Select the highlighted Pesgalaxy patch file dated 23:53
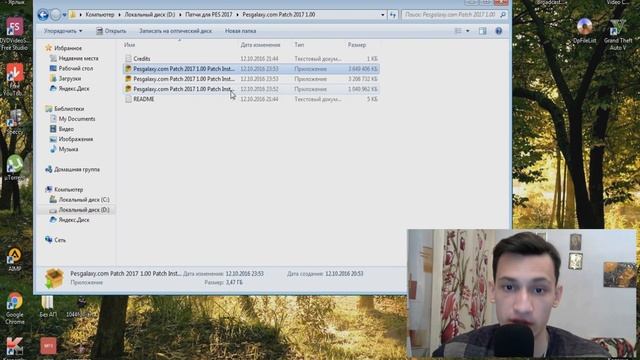640x360 pixels. 251,69
